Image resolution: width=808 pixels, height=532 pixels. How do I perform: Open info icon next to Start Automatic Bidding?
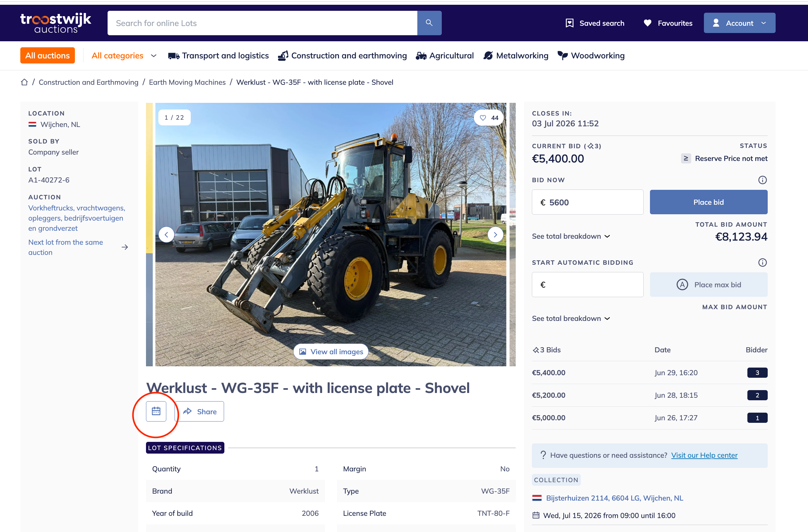click(763, 263)
